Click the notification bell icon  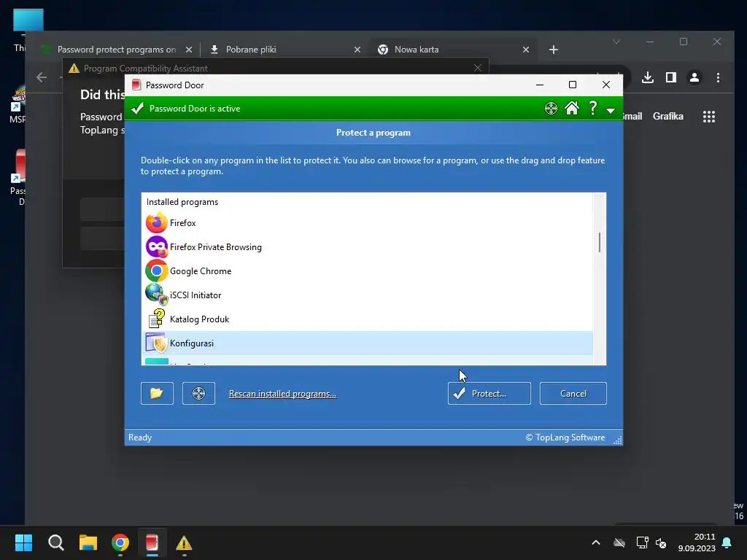[727, 542]
